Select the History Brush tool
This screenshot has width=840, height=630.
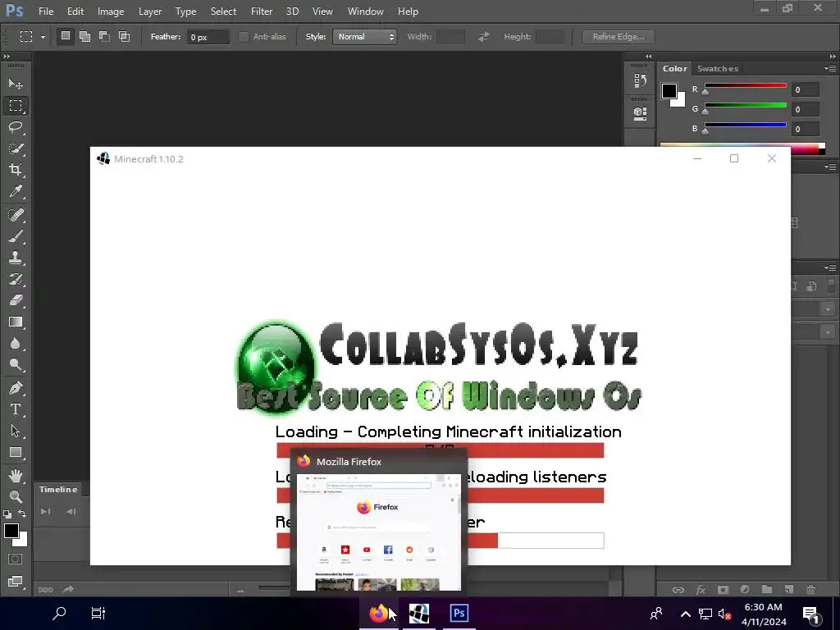[16, 279]
